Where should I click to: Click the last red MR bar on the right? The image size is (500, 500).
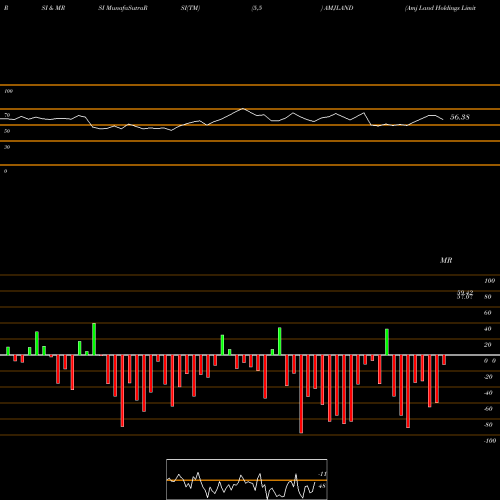(x=444, y=360)
